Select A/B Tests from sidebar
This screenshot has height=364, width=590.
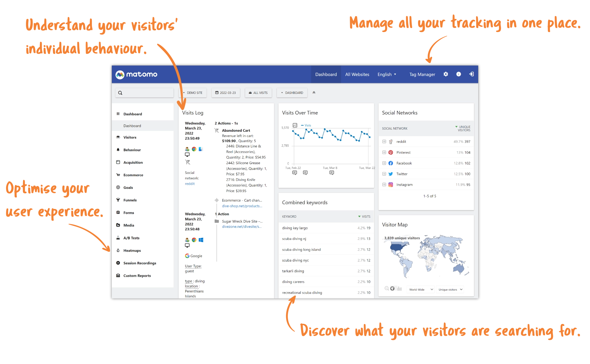tap(131, 238)
